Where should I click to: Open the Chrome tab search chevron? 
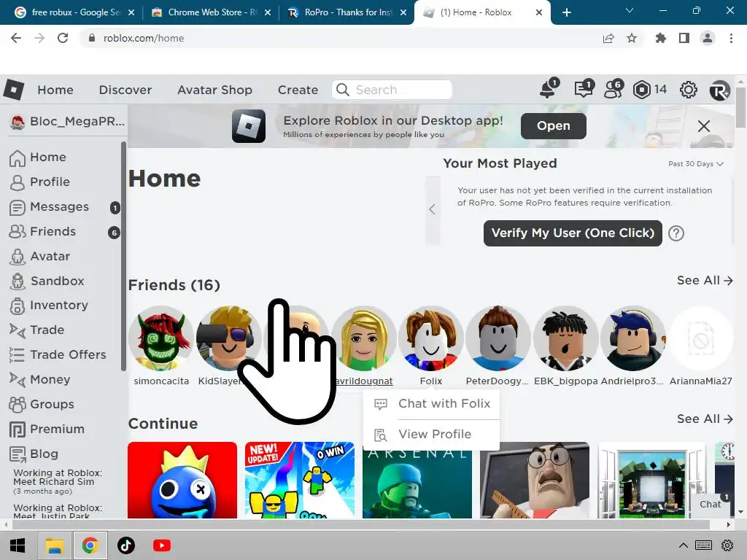(630, 10)
